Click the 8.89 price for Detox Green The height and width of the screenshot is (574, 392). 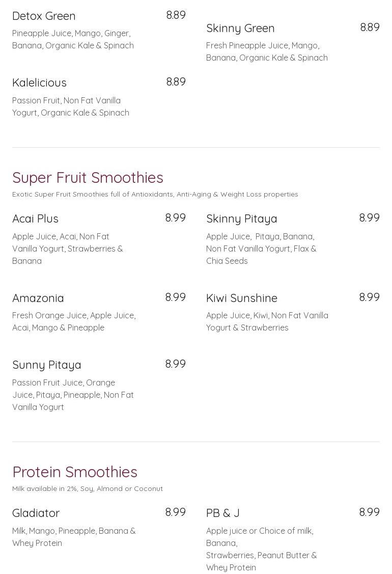[176, 15]
